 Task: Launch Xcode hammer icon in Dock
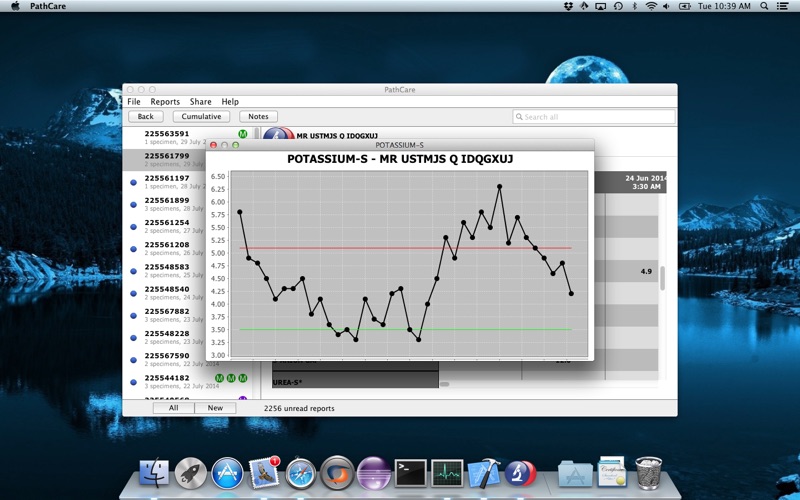pyautogui.click(x=484, y=472)
